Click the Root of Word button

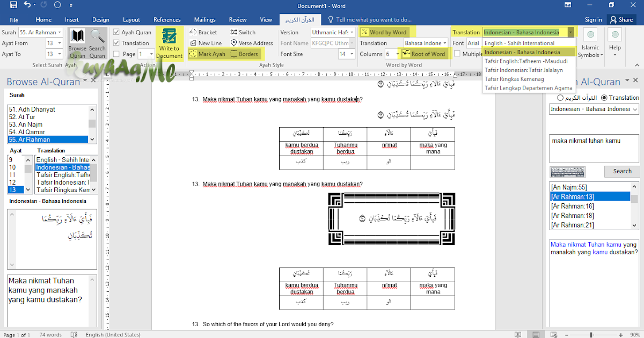point(424,54)
